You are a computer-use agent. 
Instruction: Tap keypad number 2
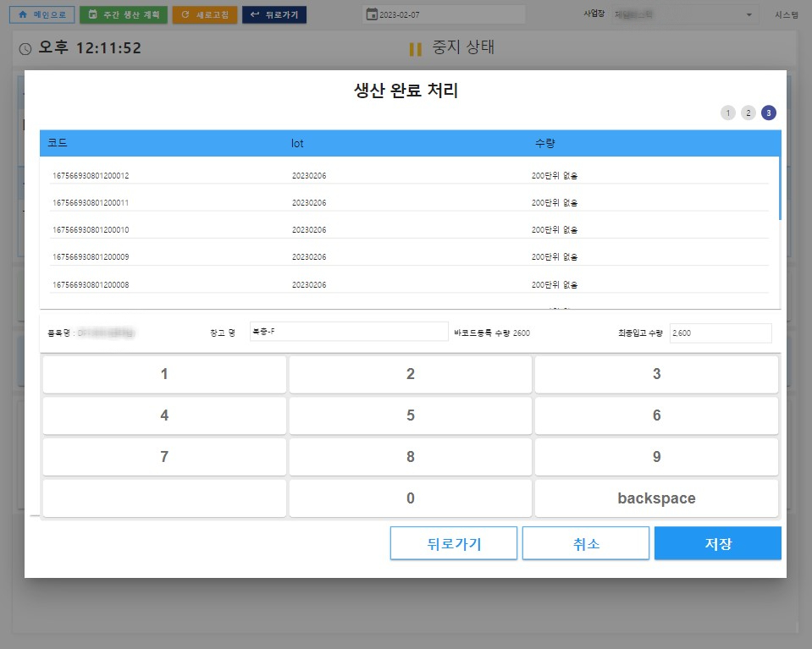click(410, 374)
